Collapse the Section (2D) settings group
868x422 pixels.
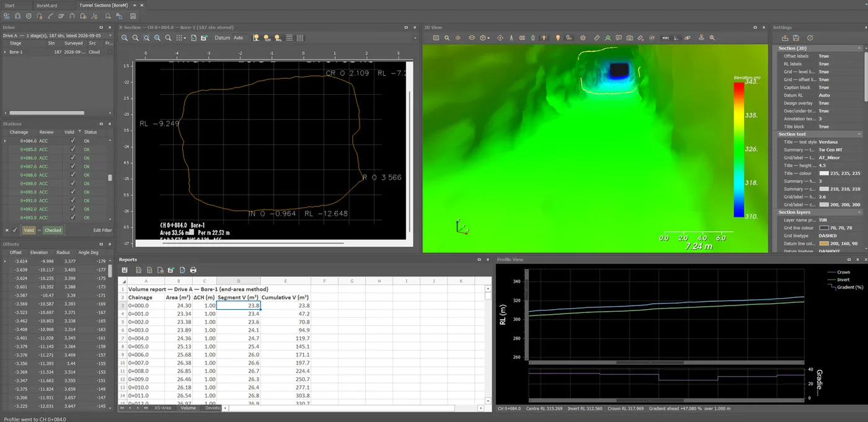point(859,48)
